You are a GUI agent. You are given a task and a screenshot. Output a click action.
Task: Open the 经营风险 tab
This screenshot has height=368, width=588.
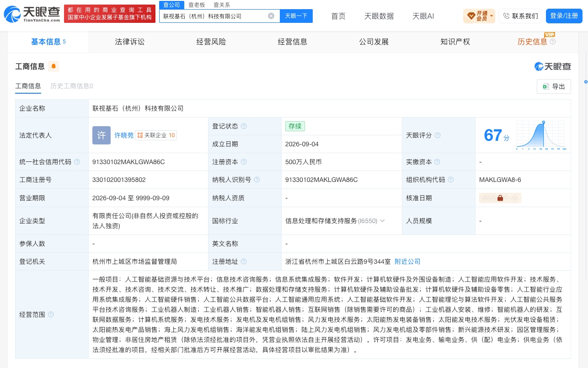(x=211, y=42)
